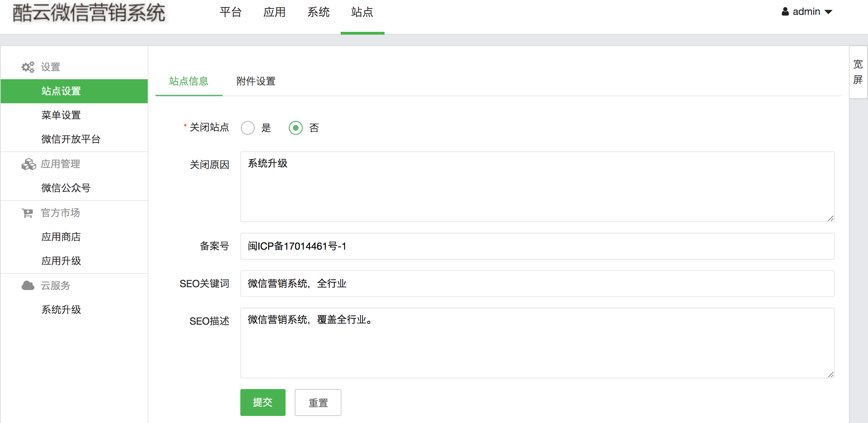
Task: Click the settings gears icon in sidebar
Action: (x=28, y=67)
